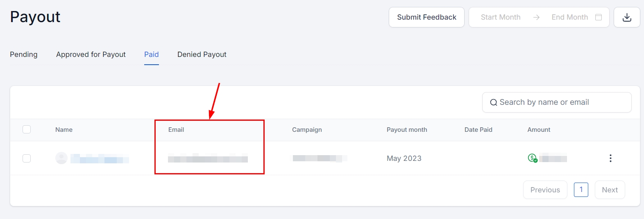
Task: Click the Previous page button
Action: pos(545,190)
